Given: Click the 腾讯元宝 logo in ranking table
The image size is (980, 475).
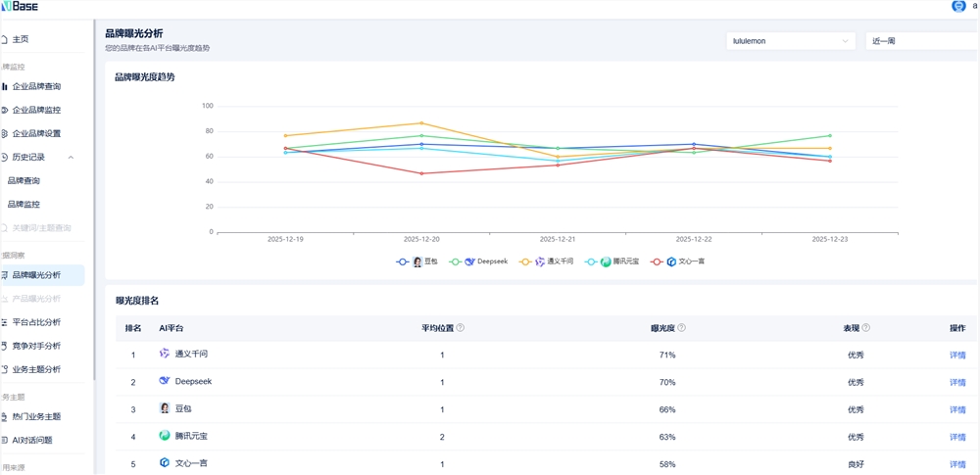Looking at the screenshot, I should click(x=165, y=436).
